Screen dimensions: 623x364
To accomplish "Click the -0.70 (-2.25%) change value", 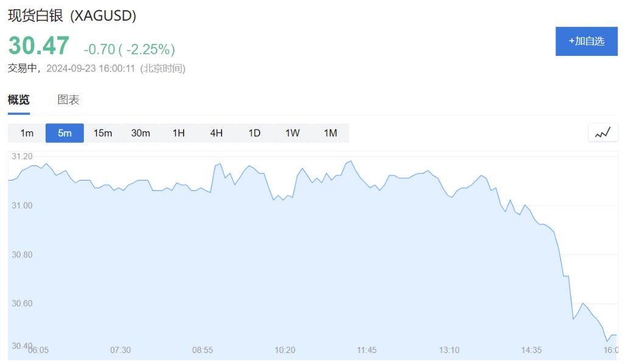I will [x=129, y=49].
